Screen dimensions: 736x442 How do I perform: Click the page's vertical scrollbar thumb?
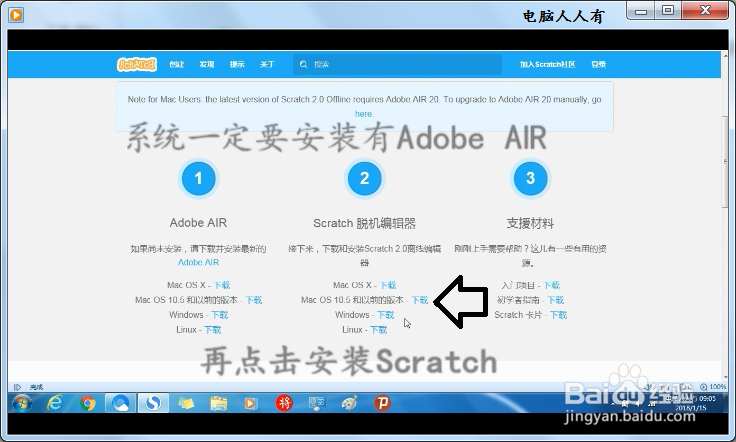725,161
